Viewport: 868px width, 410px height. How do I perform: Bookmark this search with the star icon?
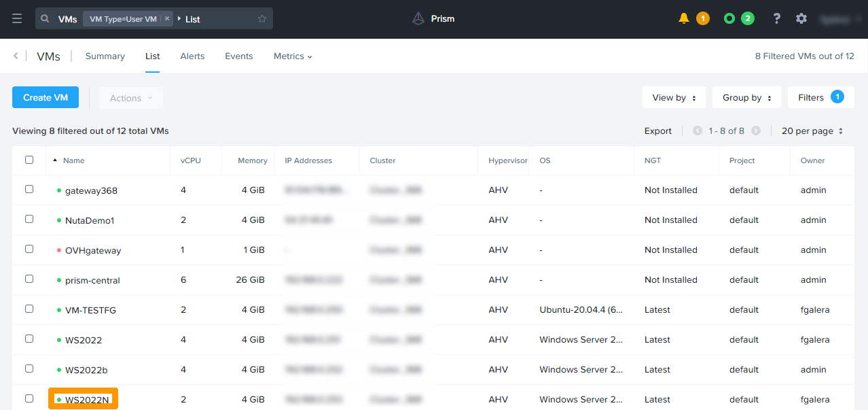[262, 19]
